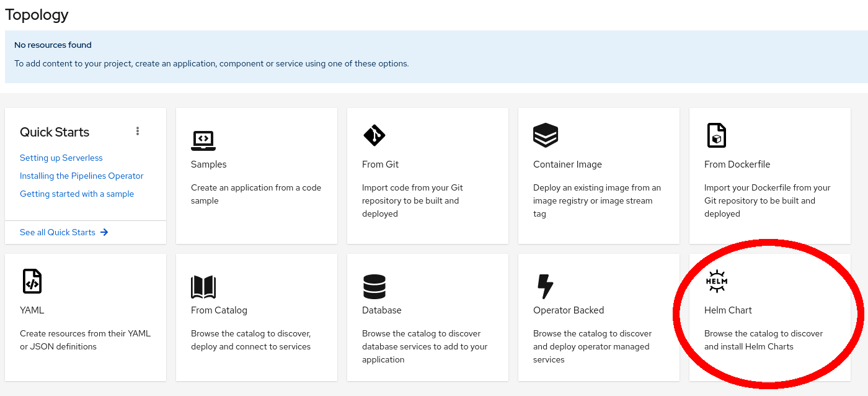Click the From Git icon

(374, 135)
